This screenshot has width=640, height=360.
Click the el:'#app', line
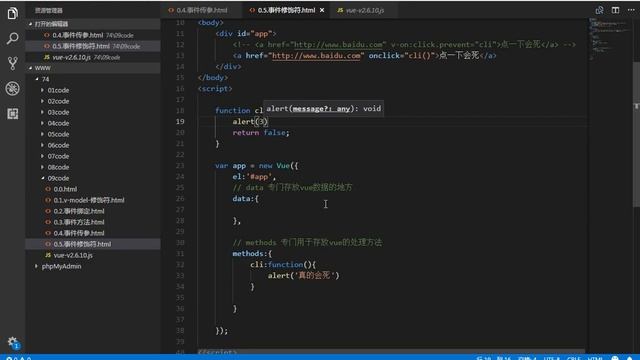[254, 177]
